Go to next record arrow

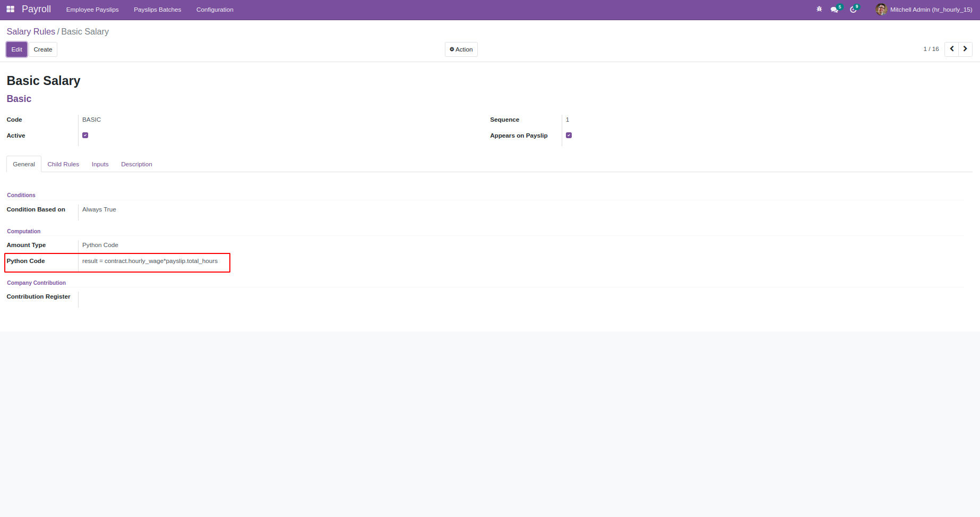(965, 49)
